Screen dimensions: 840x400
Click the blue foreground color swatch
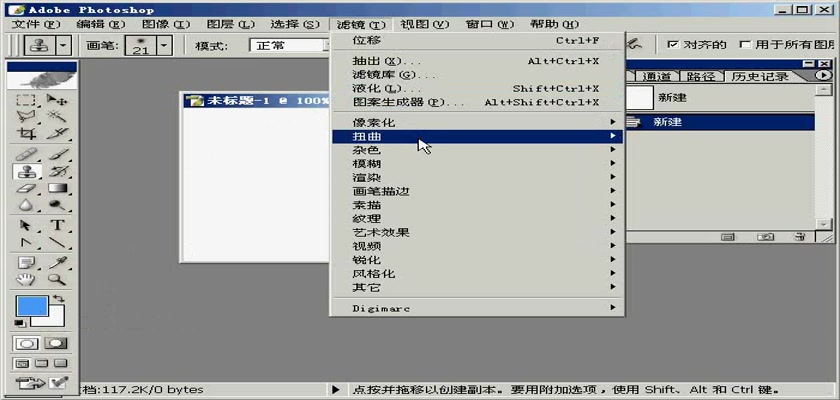(32, 306)
